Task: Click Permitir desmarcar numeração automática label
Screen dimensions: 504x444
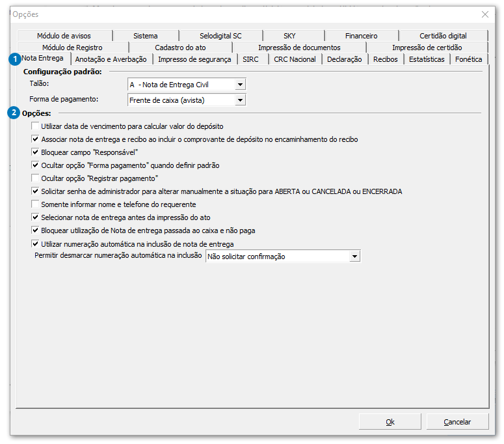Action: [x=118, y=255]
